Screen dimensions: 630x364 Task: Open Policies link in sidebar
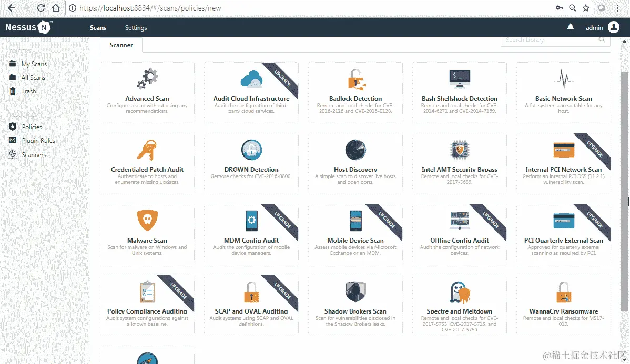(32, 127)
